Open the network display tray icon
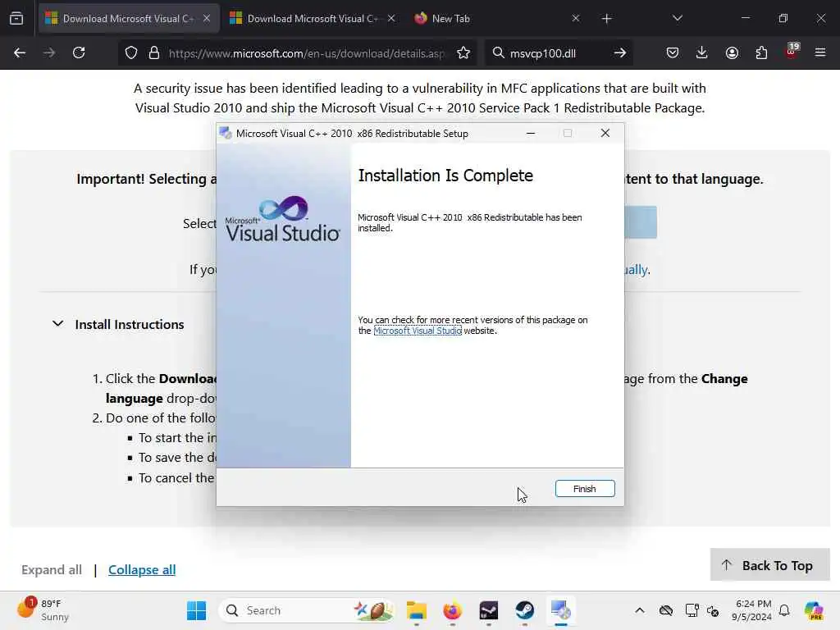This screenshot has height=630, width=840. [692, 610]
